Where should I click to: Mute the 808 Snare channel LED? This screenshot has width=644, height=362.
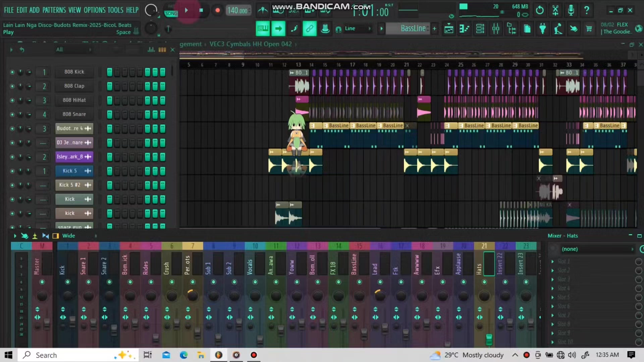pyautogui.click(x=12, y=114)
